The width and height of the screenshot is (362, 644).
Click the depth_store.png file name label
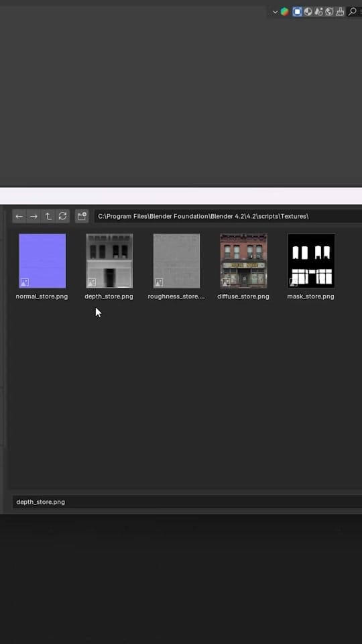[109, 296]
